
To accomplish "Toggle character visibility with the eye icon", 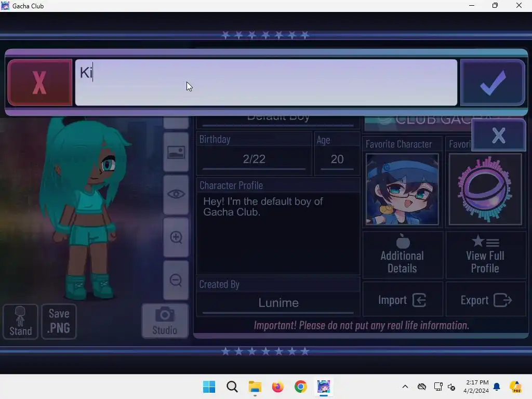I will coord(176,194).
